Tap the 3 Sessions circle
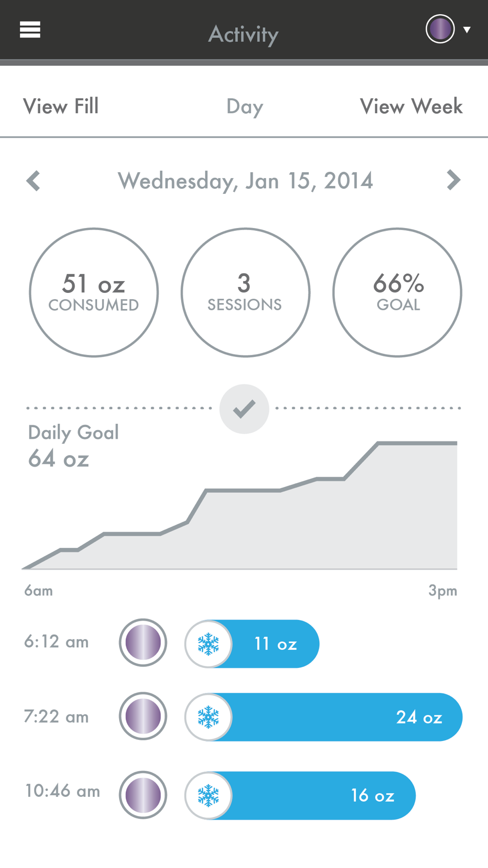The image size is (488, 868). [x=245, y=292]
